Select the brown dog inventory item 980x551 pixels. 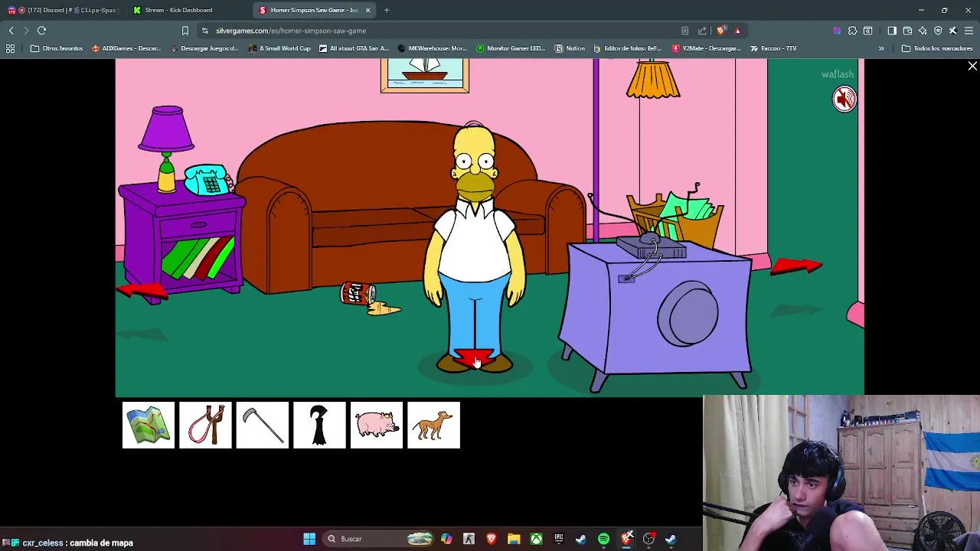coord(433,425)
